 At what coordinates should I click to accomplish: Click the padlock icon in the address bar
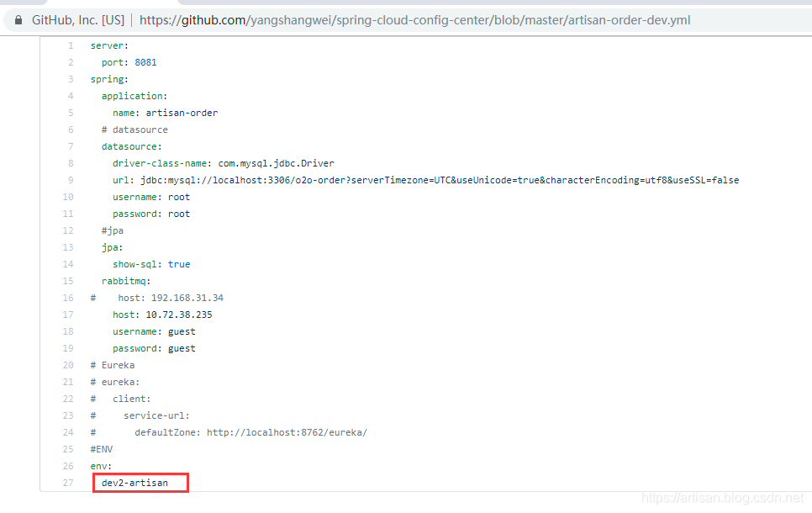click(x=18, y=19)
